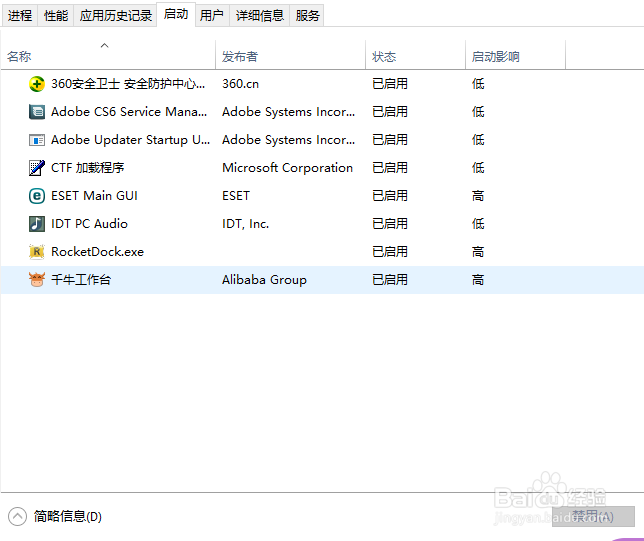This screenshot has width=644, height=541.
Task: Click the CTF 加载程序 pen icon
Action: 37,168
